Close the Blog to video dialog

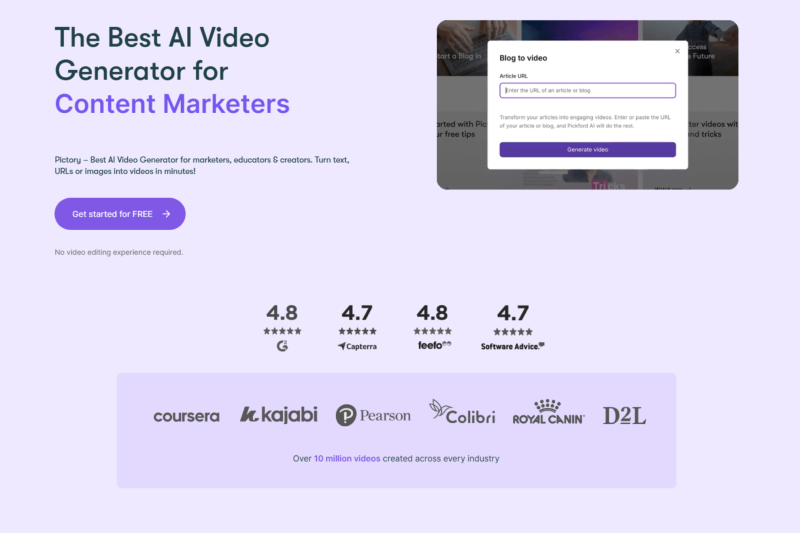pos(677,51)
